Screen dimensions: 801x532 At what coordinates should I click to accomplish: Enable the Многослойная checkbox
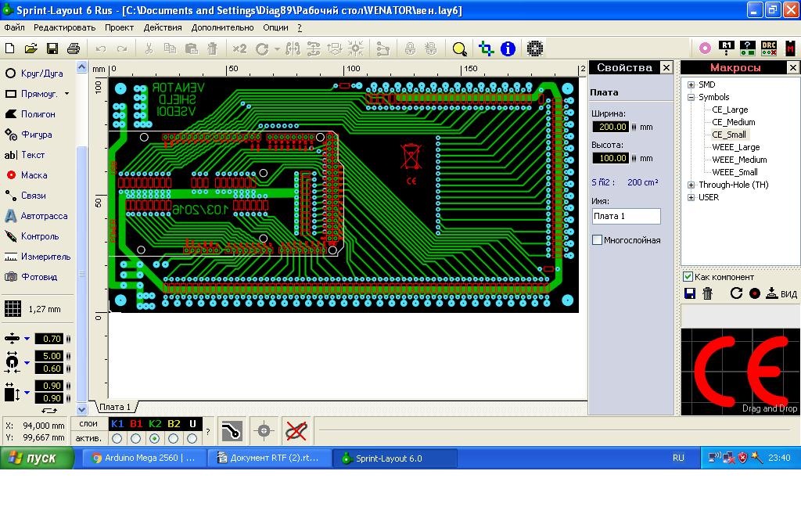coord(597,239)
